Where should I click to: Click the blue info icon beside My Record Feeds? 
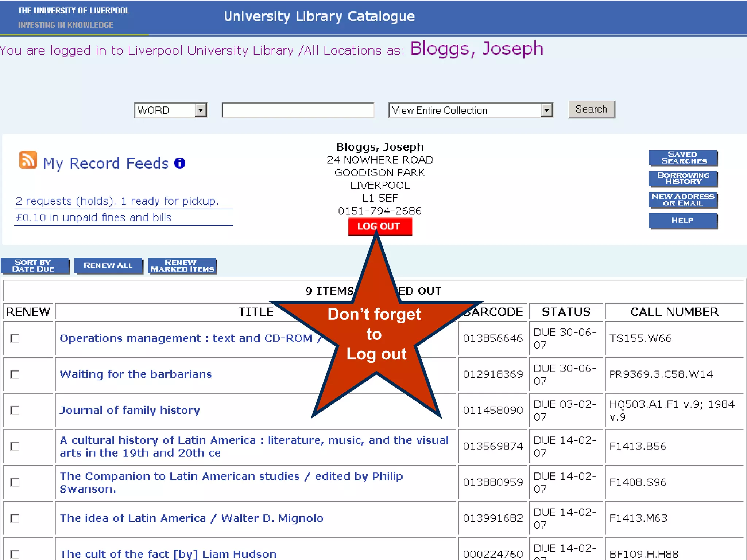click(180, 163)
